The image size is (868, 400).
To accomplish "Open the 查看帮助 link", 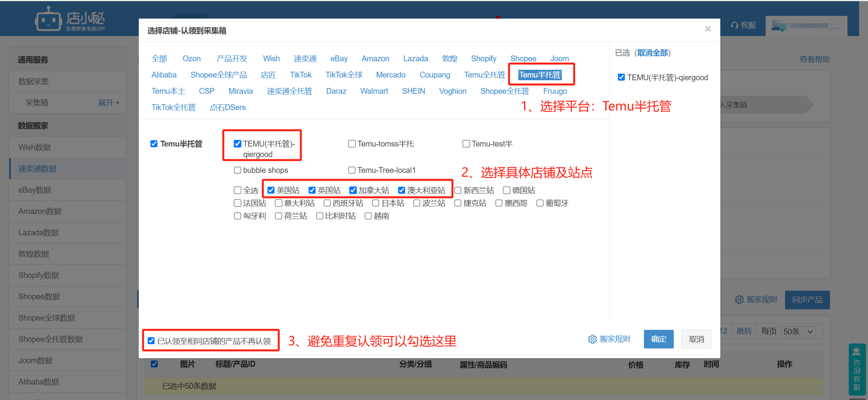I will [x=815, y=59].
